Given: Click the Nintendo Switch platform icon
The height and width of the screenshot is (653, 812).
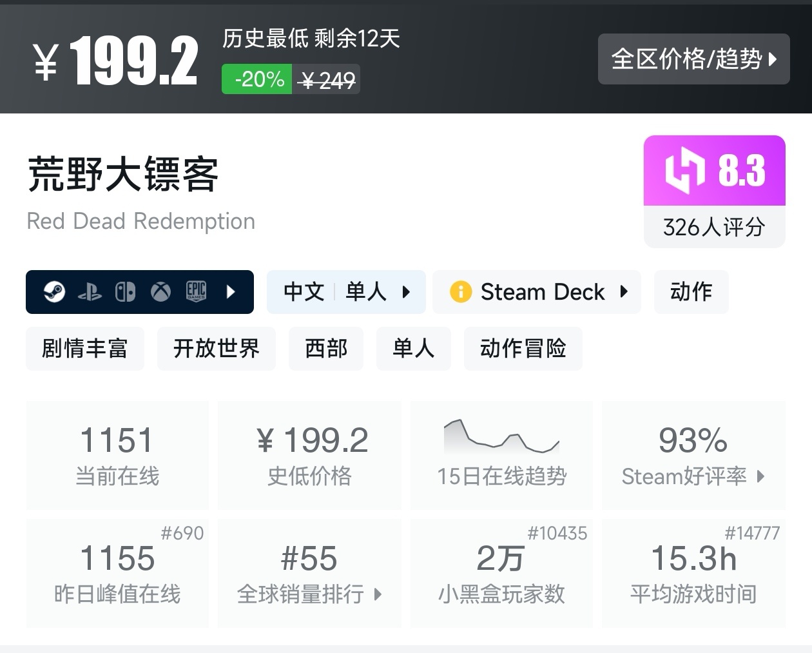Looking at the screenshot, I should 125,292.
